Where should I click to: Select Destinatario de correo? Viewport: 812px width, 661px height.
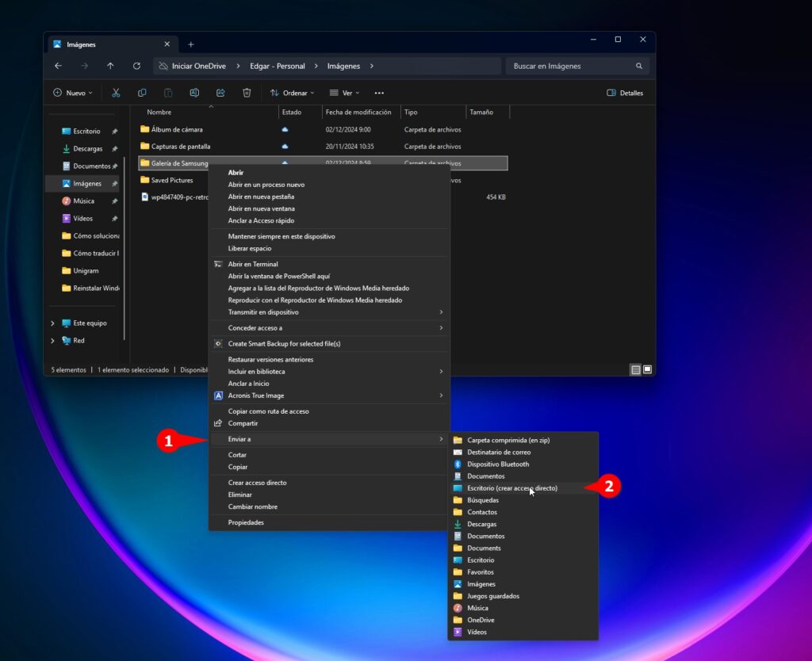click(523, 452)
